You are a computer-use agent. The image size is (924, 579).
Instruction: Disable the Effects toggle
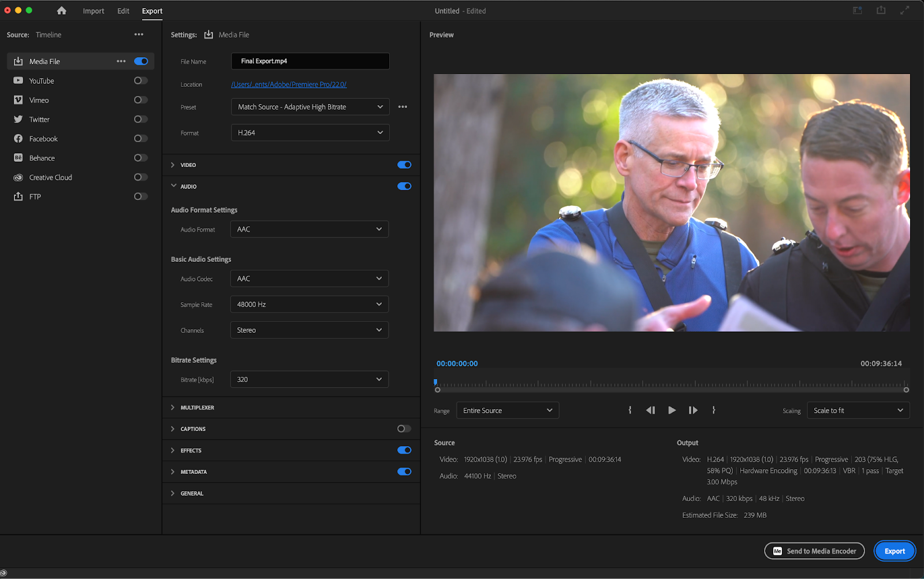click(x=404, y=450)
